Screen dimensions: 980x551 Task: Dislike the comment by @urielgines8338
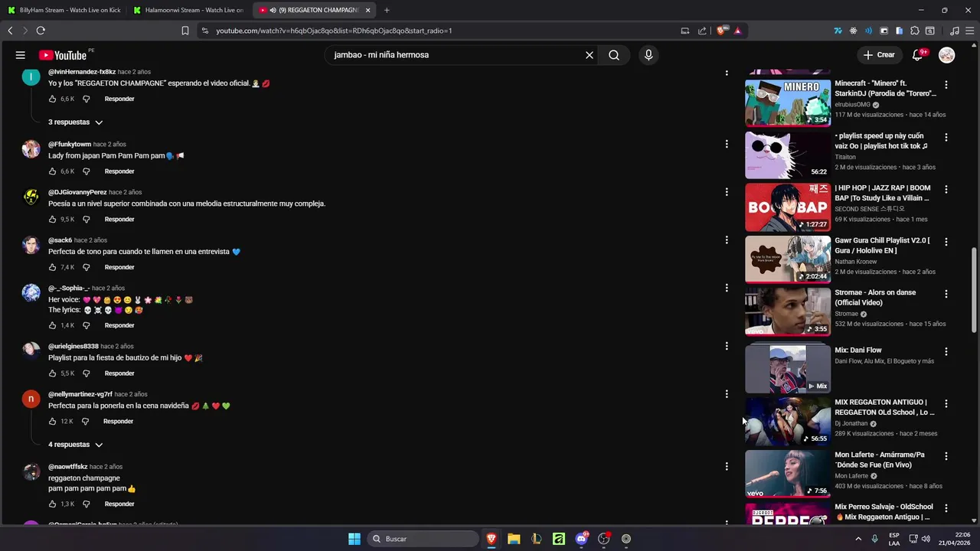(x=86, y=373)
